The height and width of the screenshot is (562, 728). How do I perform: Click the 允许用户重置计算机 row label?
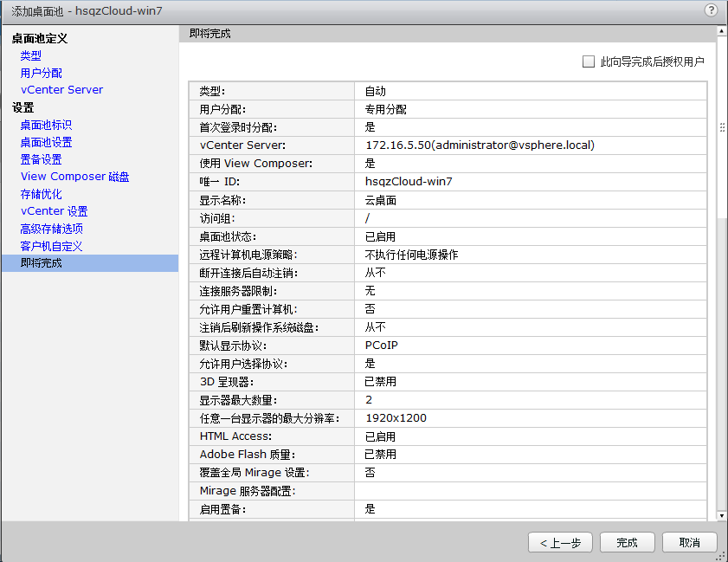248,309
